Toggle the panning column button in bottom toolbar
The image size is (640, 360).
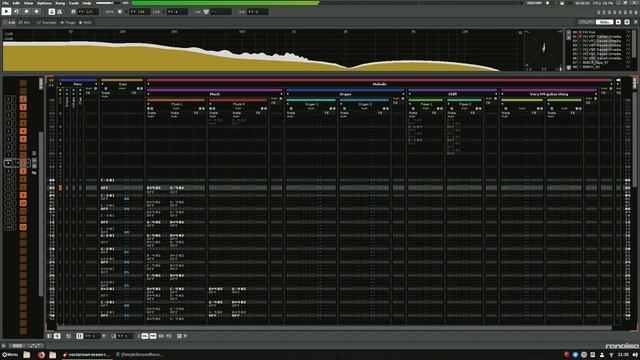[x=153, y=336]
